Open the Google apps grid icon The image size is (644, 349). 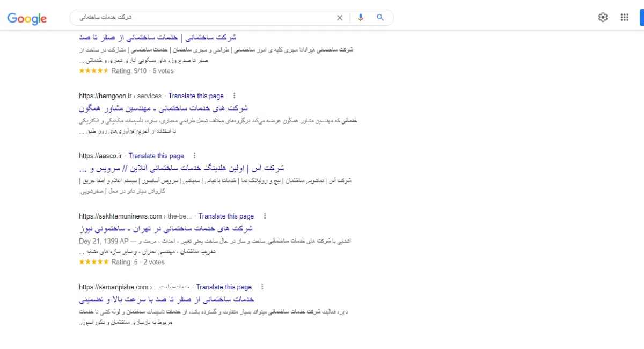point(624,17)
